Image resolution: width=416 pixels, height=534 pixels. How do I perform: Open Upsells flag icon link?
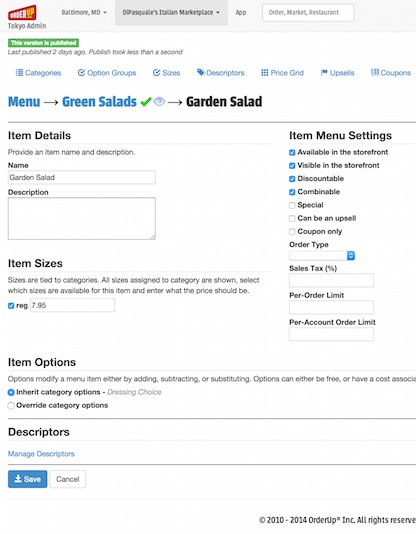pyautogui.click(x=324, y=73)
